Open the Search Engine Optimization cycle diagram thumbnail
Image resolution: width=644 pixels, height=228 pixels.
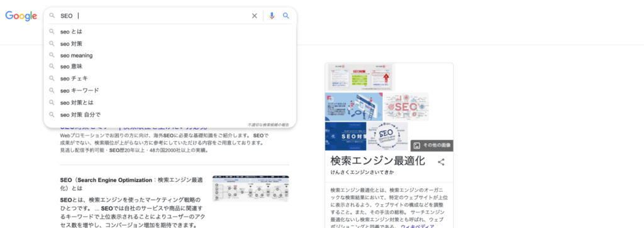(387, 136)
